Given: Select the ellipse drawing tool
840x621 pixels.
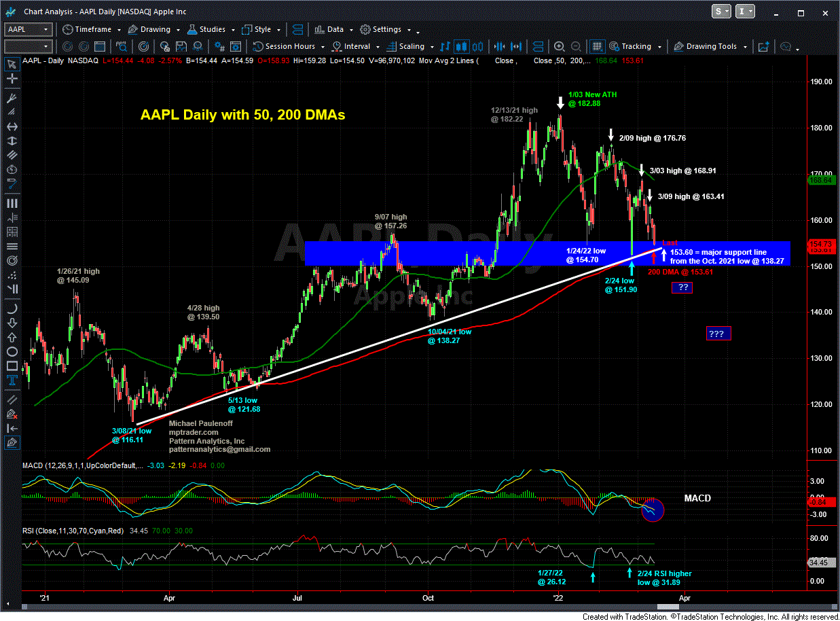Looking at the screenshot, I should [12, 352].
